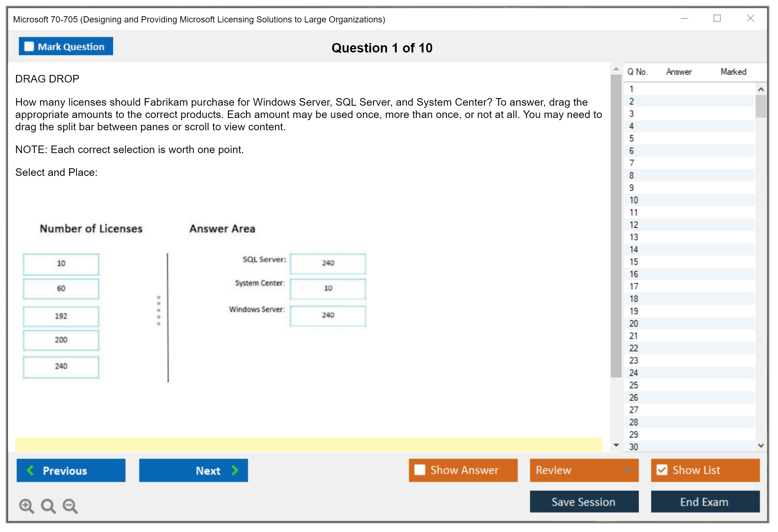Click the reset zoom magnifier icon
The width and height of the screenshot is (778, 532).
point(48,506)
